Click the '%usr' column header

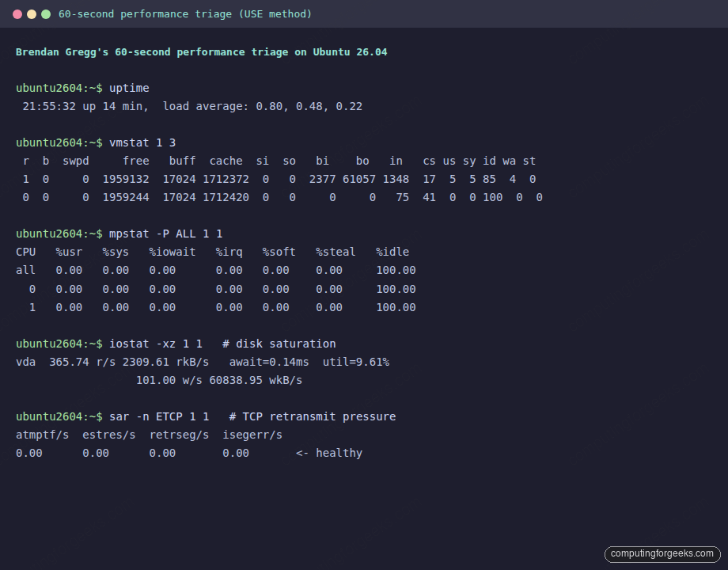[69, 252]
